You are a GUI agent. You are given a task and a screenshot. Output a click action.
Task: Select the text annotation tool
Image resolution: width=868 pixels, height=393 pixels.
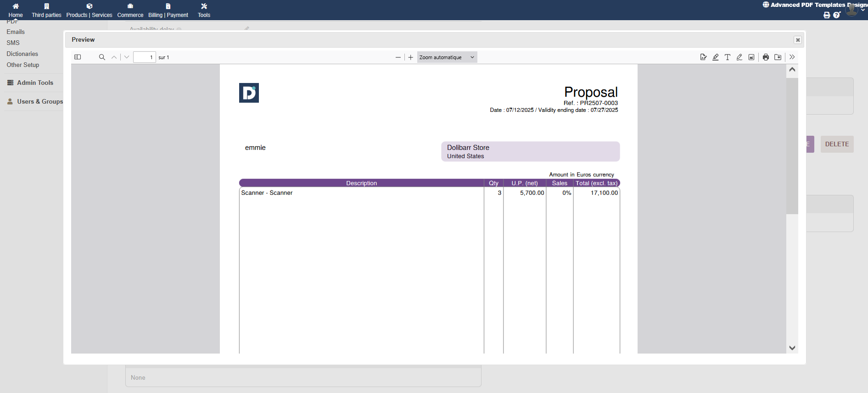[x=727, y=57]
